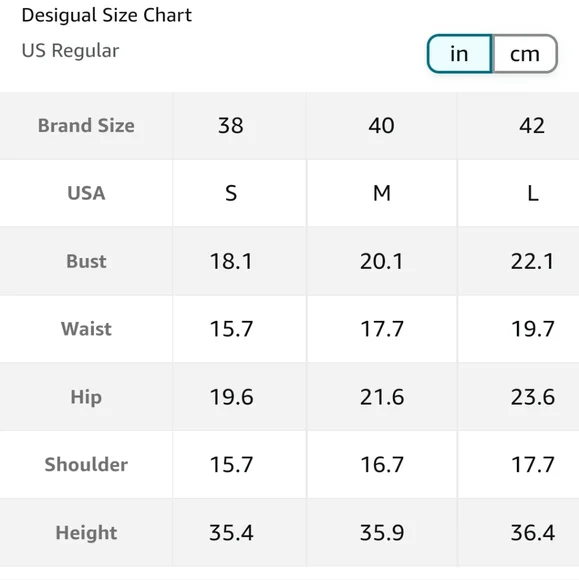Switch units to cm
Screen dimensions: 579x580
click(x=525, y=54)
